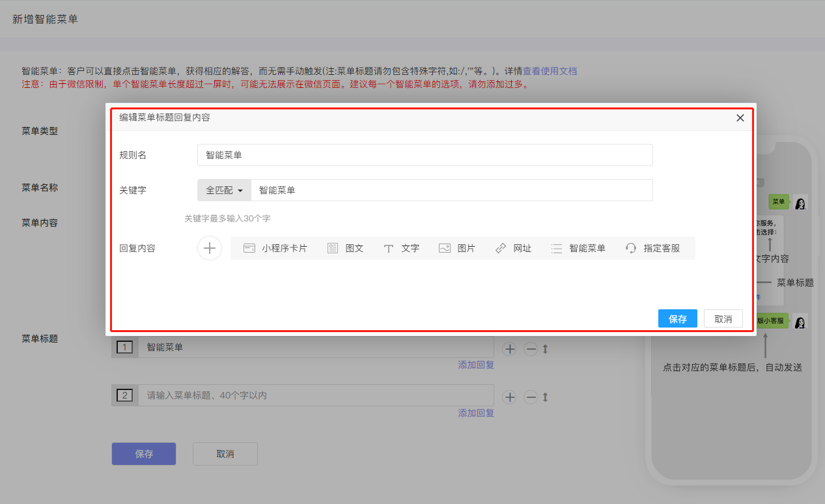Select the 图文 reply type
Screen dimensions: 825x504
[346, 248]
